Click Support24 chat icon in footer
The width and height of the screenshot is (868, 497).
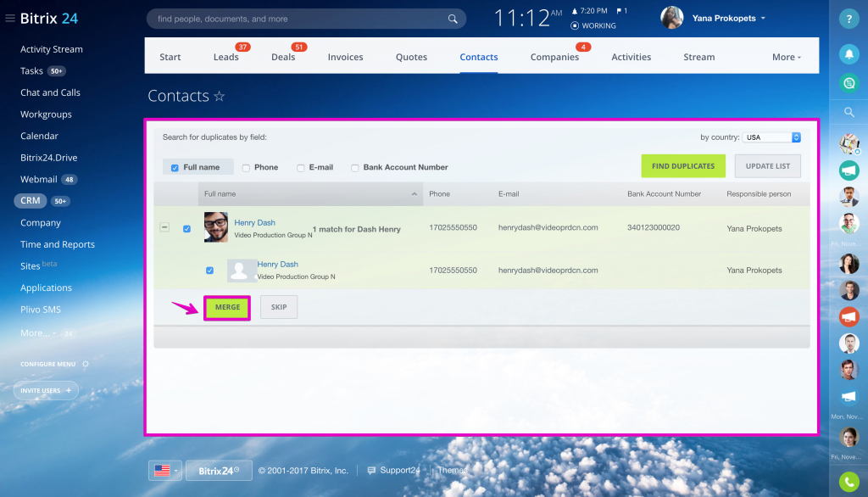371,471
